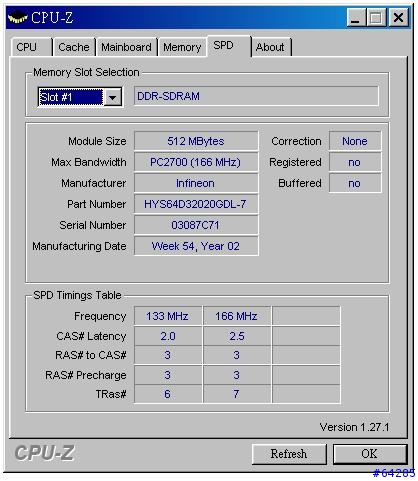Click the Module Size label

97,141
